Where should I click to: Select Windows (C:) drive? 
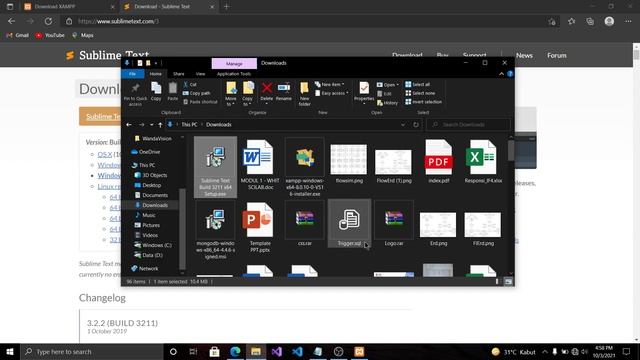pyautogui.click(x=153, y=245)
